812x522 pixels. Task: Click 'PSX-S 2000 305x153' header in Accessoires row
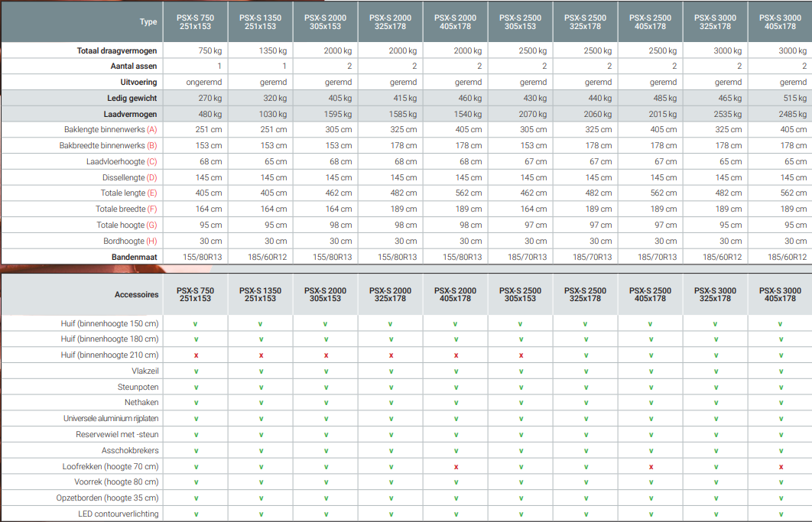click(x=325, y=295)
